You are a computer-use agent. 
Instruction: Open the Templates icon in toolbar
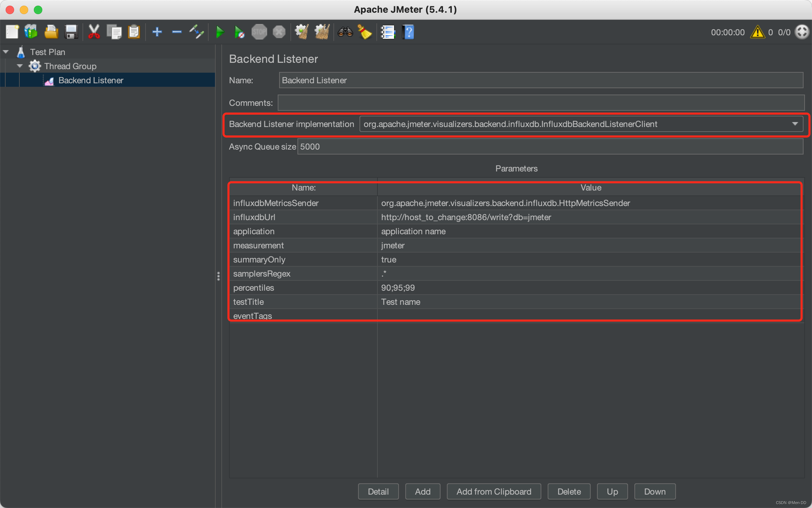(31, 32)
